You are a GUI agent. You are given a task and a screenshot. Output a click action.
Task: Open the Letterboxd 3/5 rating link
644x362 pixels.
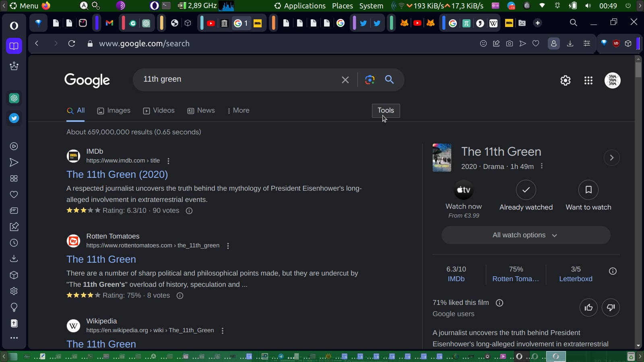click(576, 274)
